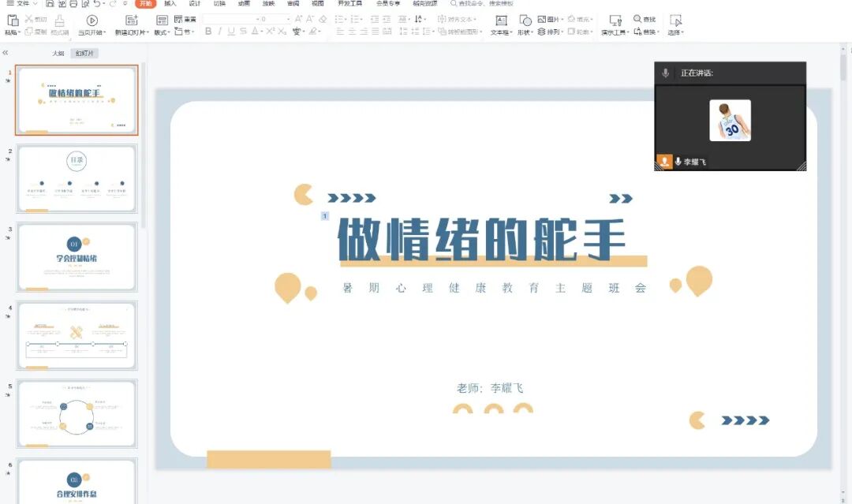Image resolution: width=852 pixels, height=504 pixels.
Task: Toggle bold formatting
Action: (x=207, y=31)
